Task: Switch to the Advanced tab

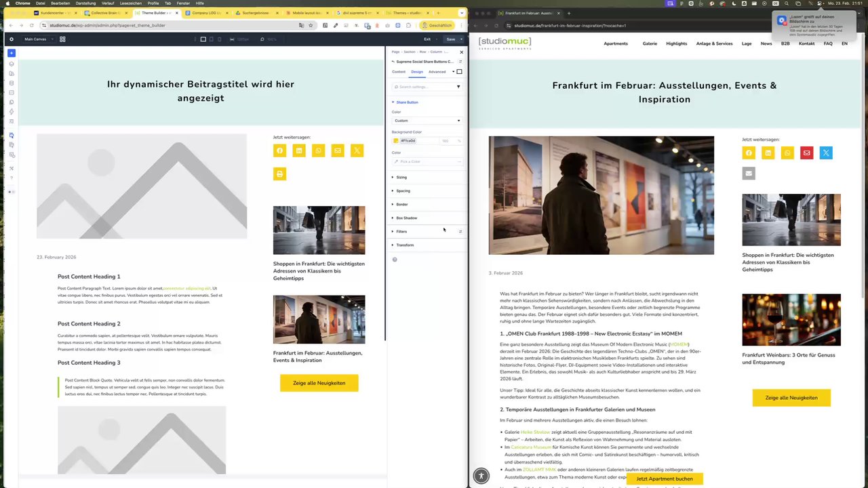Action: coord(437,72)
